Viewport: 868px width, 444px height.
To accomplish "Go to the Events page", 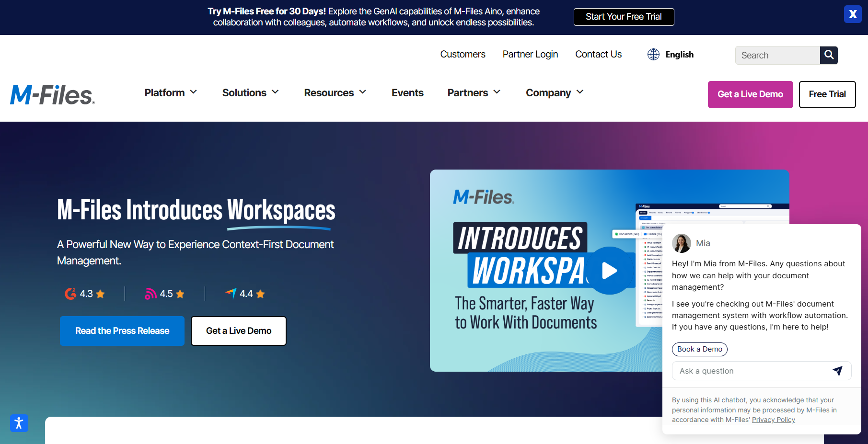I will 407,92.
